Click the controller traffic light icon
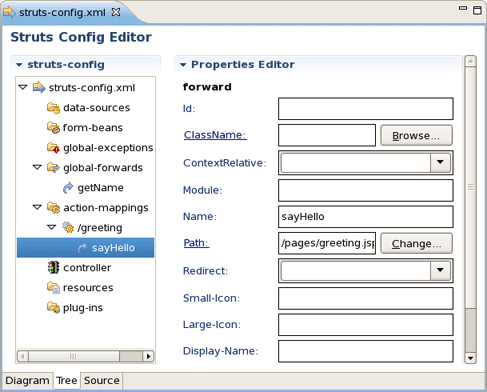This screenshot has width=487, height=392. pyautogui.click(x=53, y=268)
